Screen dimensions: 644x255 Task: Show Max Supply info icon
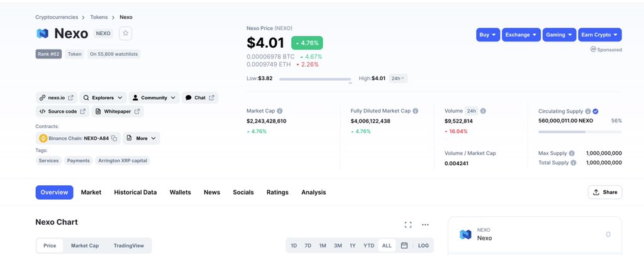click(571, 153)
